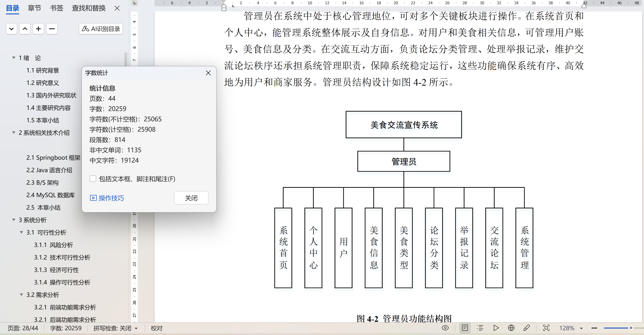The width and height of the screenshot is (644, 335).
Task: Switch to the 章节 tab
Action: point(35,8)
